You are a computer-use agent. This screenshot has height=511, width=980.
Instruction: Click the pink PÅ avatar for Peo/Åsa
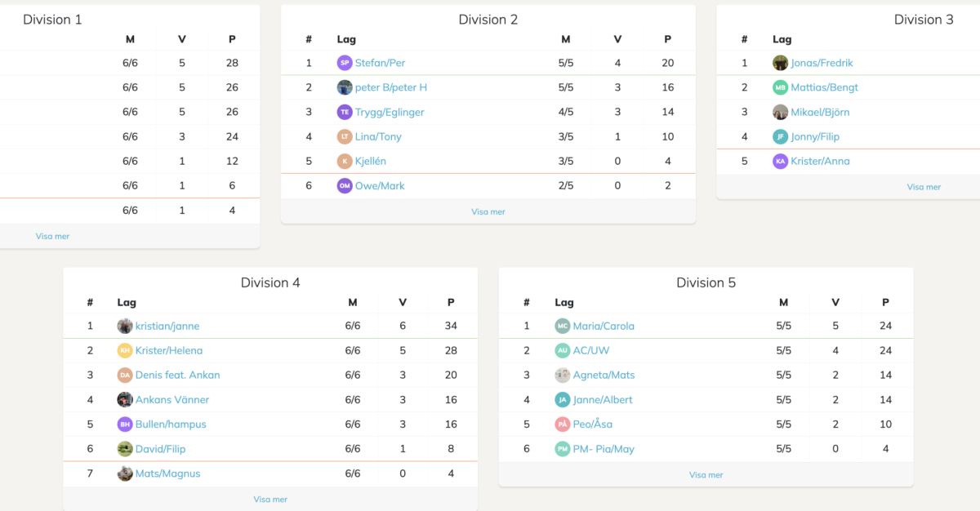point(563,424)
